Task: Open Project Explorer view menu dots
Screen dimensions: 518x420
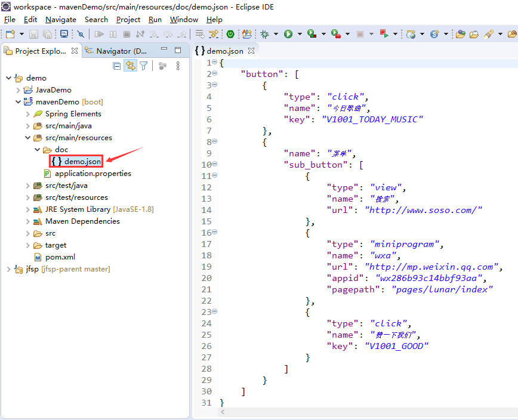Action: 178,66
